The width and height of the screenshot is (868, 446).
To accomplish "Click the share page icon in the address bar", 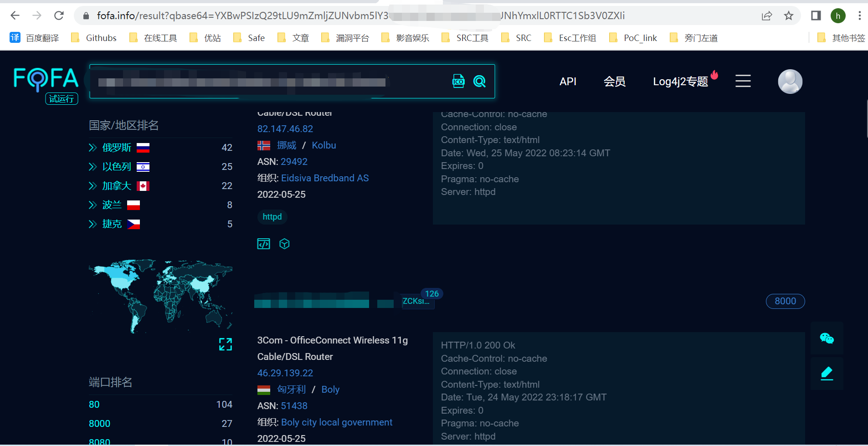I will [x=767, y=16].
